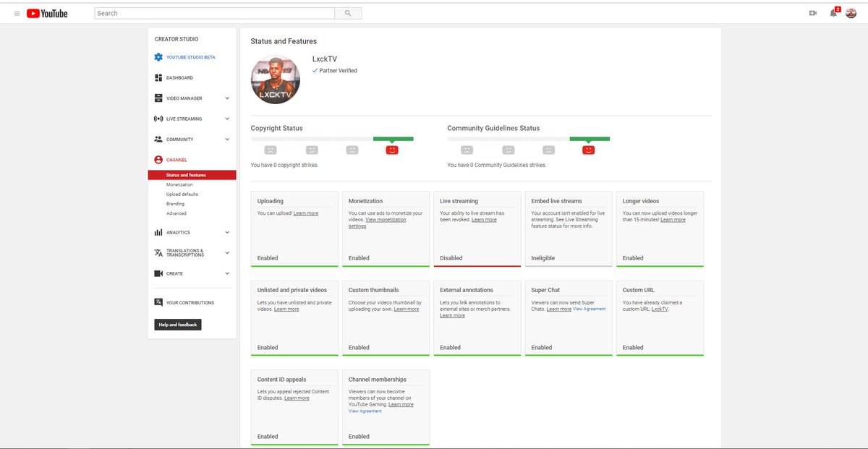
Task: Click Learn more in Super Chat card
Action: (559, 309)
